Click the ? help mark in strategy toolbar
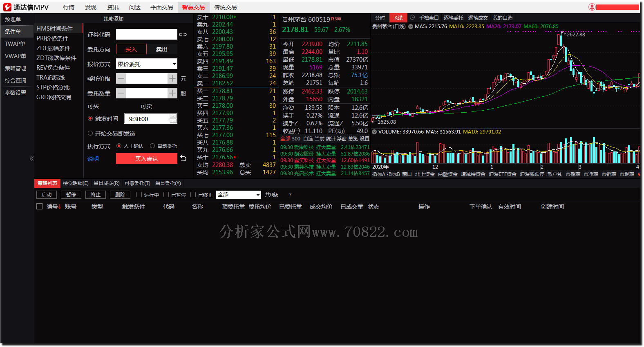This screenshot has width=644, height=347. click(x=290, y=195)
